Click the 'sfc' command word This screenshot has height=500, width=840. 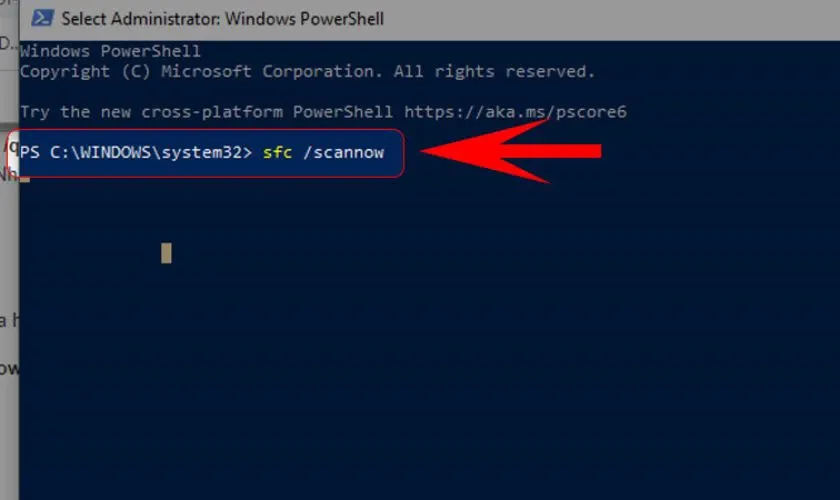pos(276,152)
